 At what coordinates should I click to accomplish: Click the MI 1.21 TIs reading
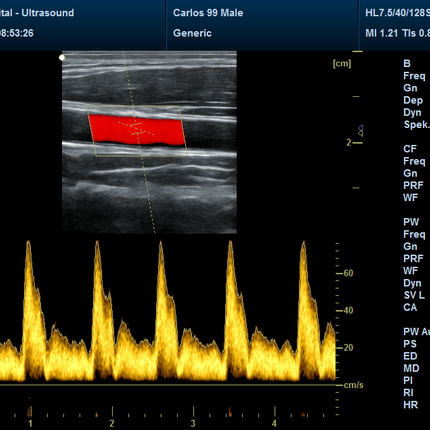(398, 33)
